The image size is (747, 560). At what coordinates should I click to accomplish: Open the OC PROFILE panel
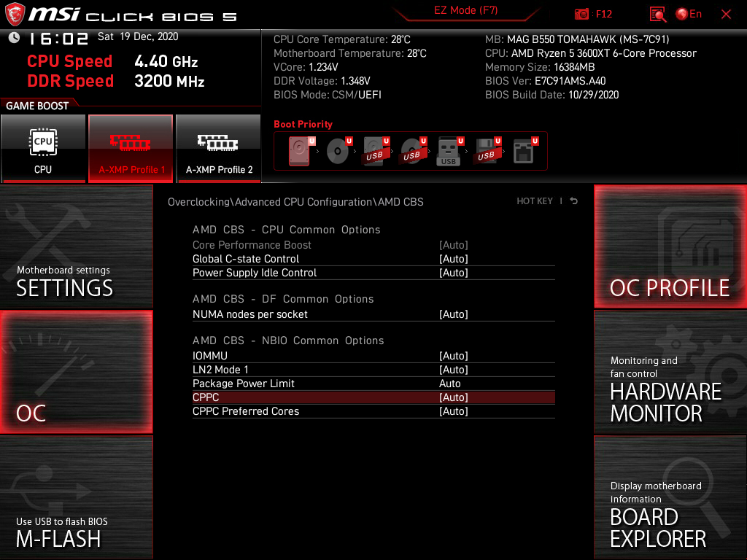click(x=670, y=246)
